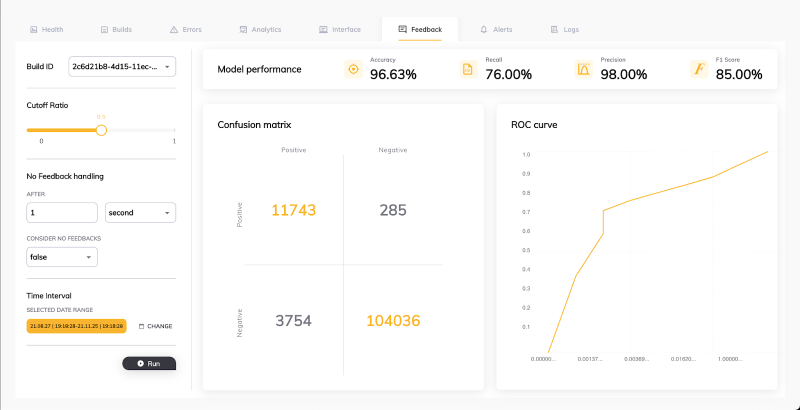The image size is (800, 410).
Task: Click the Logs tab icon
Action: point(554,30)
